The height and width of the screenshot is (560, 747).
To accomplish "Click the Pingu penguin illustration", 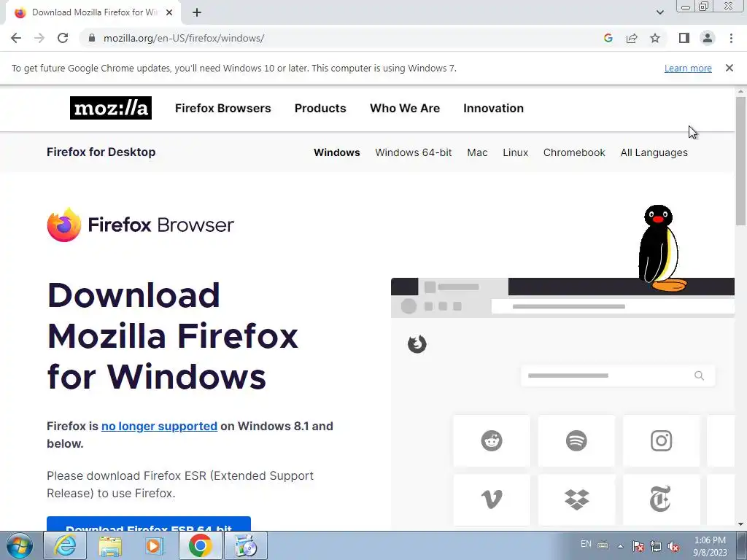I will 662,248.
